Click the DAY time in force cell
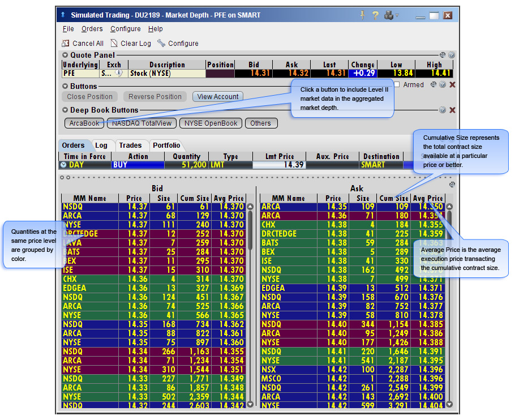This screenshot has height=420, width=515. pos(85,165)
